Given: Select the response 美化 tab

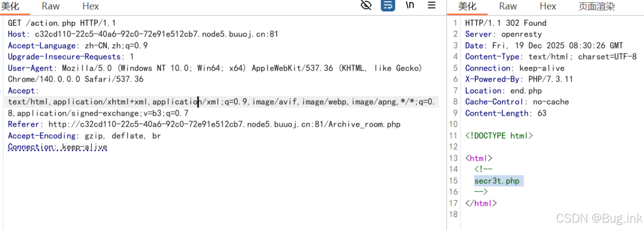Looking at the screenshot, I should tap(467, 6).
